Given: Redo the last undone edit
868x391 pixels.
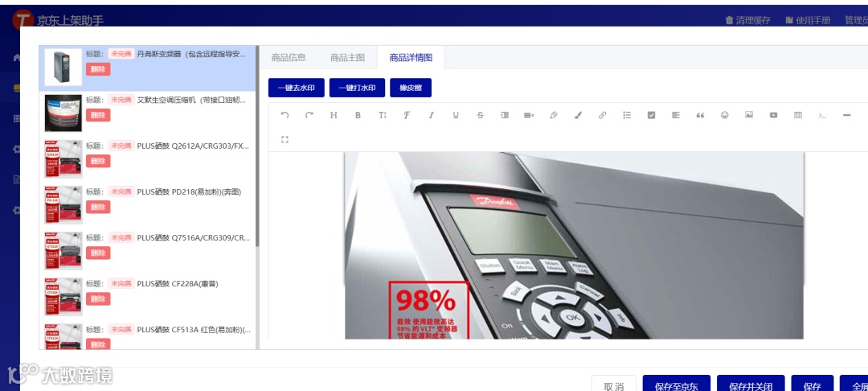Looking at the screenshot, I should tap(309, 115).
